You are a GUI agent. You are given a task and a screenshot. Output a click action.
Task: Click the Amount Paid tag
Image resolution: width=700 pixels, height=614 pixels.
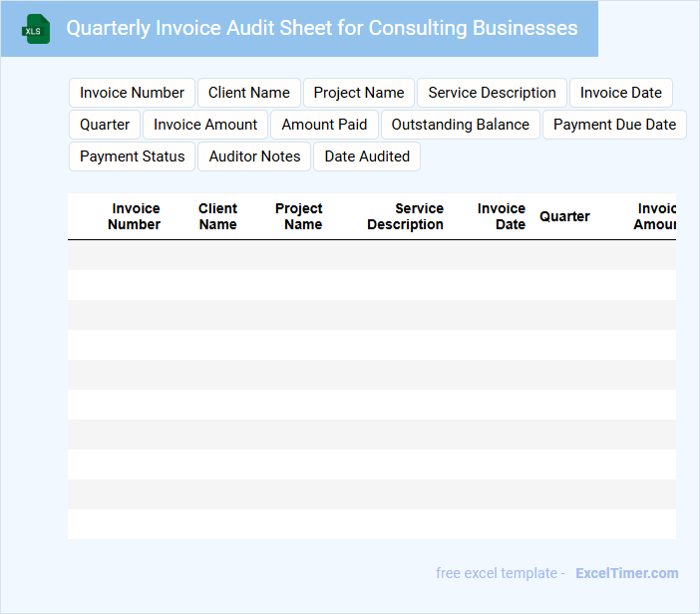[324, 125]
